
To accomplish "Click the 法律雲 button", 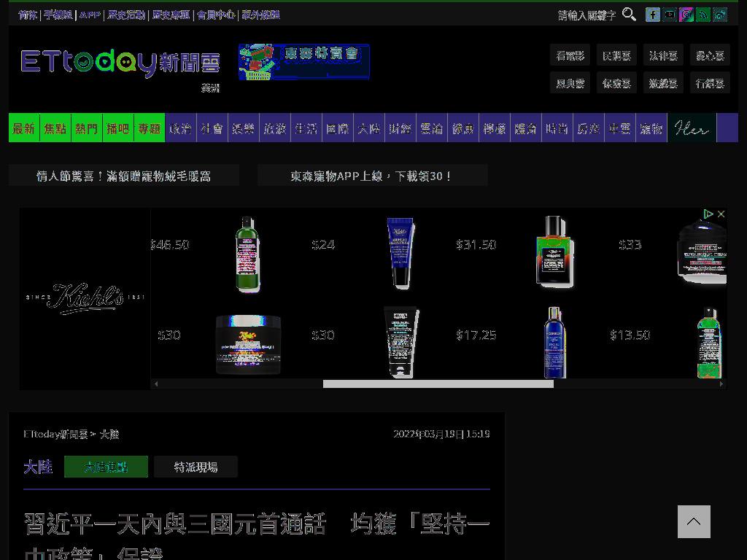I will (x=663, y=55).
